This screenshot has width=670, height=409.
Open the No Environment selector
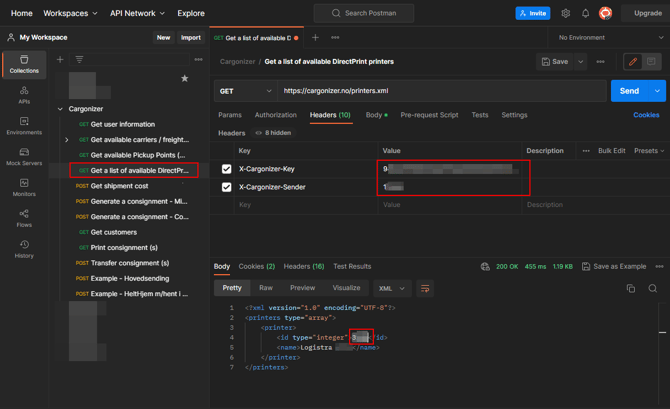tap(610, 38)
